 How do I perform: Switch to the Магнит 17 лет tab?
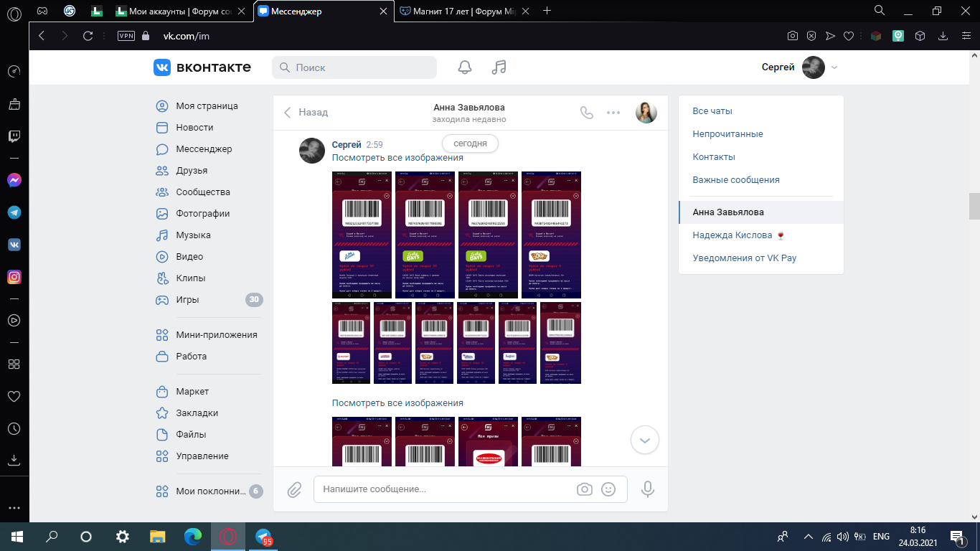click(465, 11)
